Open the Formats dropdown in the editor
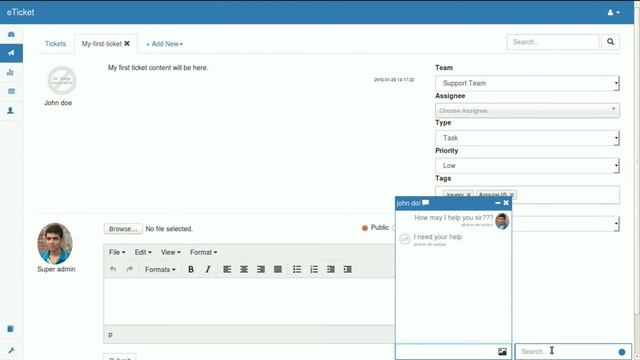 [x=160, y=269]
